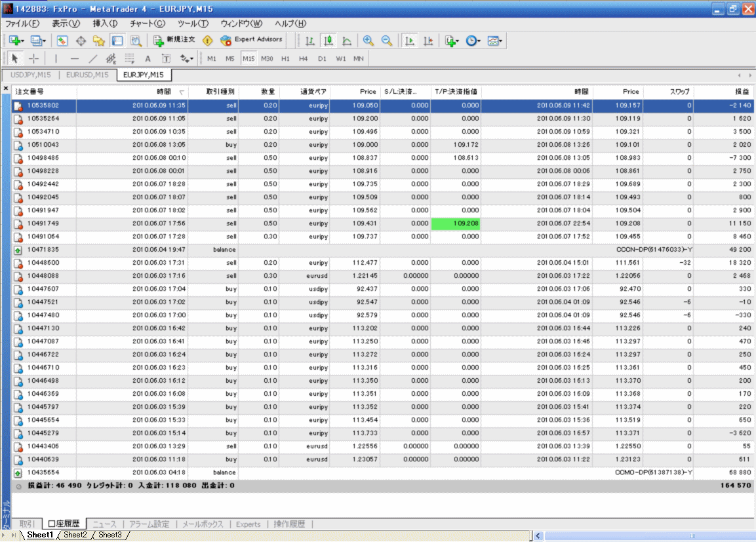Toggle the Expert Advisors button
Screen dimensions: 756x542
[x=252, y=40]
